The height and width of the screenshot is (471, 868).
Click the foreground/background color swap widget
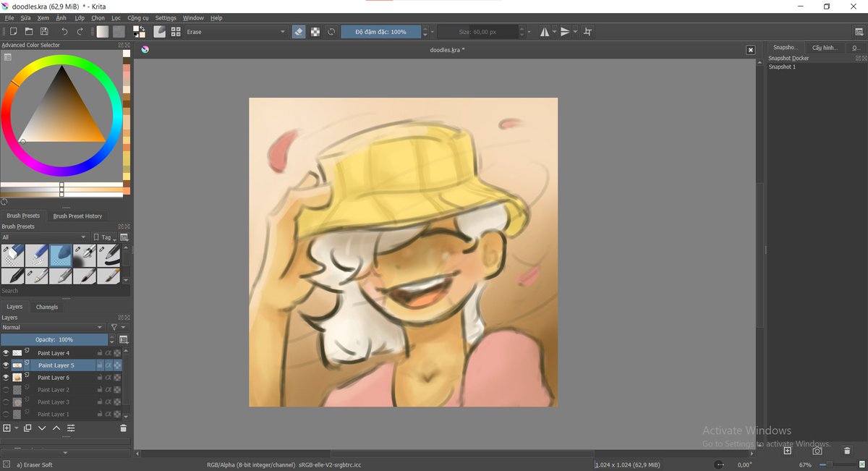point(140,32)
